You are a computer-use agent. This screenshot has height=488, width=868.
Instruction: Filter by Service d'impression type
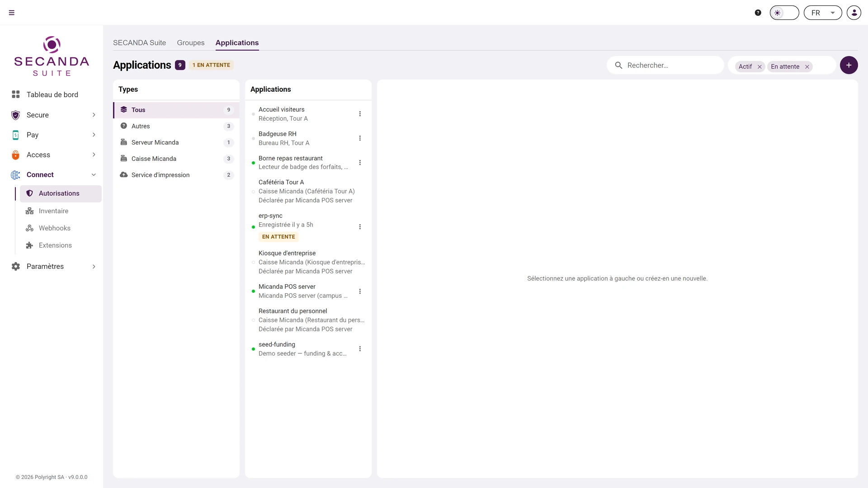176,175
